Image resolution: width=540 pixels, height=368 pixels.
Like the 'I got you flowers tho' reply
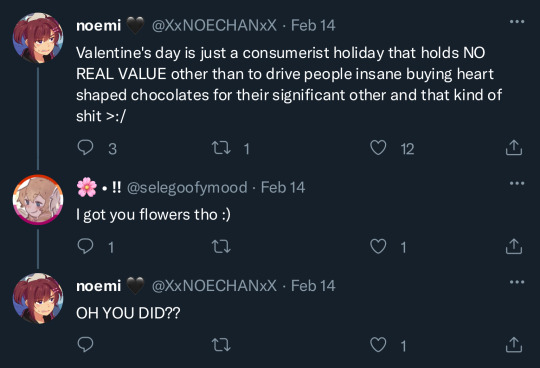tap(378, 246)
